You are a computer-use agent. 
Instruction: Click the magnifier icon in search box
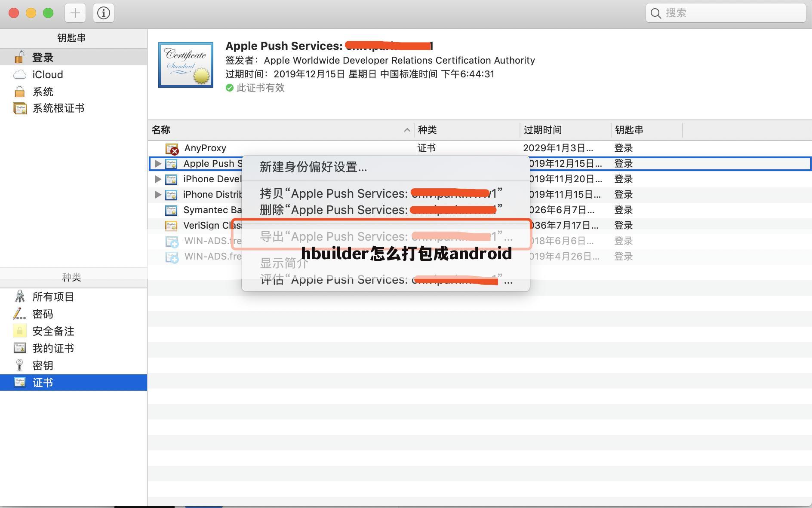655,13
